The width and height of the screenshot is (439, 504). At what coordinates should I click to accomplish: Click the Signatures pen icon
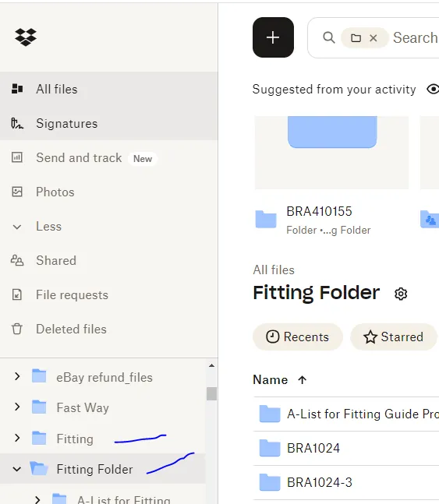17,123
